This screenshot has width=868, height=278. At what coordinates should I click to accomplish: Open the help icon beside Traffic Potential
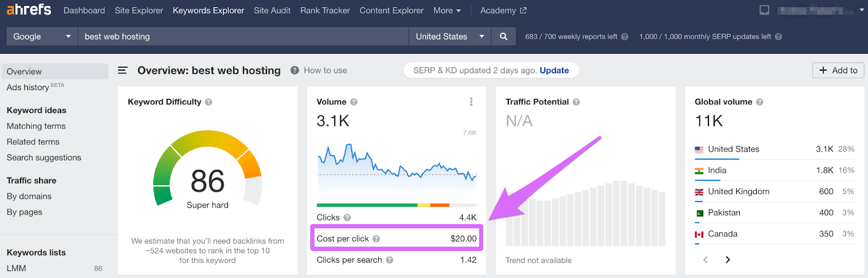coord(576,102)
